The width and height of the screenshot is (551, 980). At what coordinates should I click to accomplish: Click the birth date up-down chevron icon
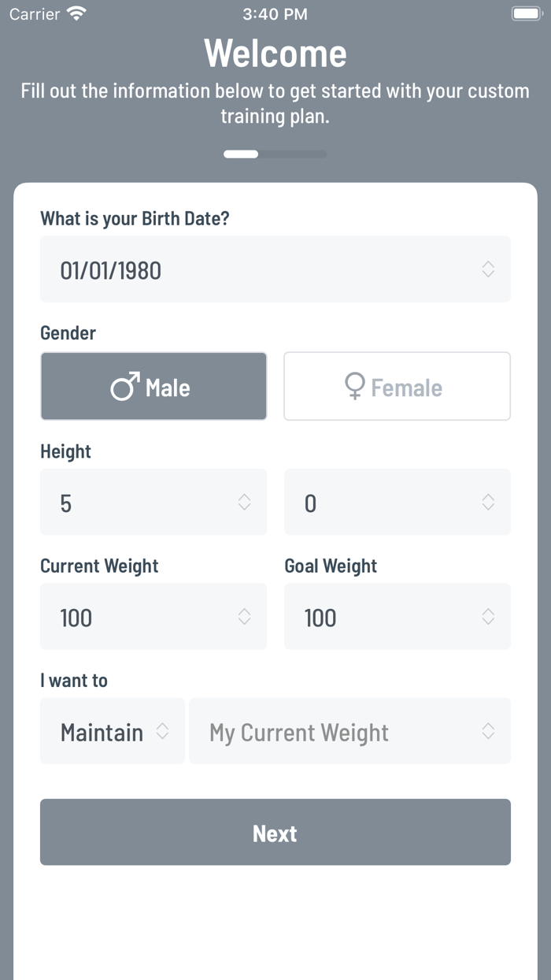click(x=488, y=269)
